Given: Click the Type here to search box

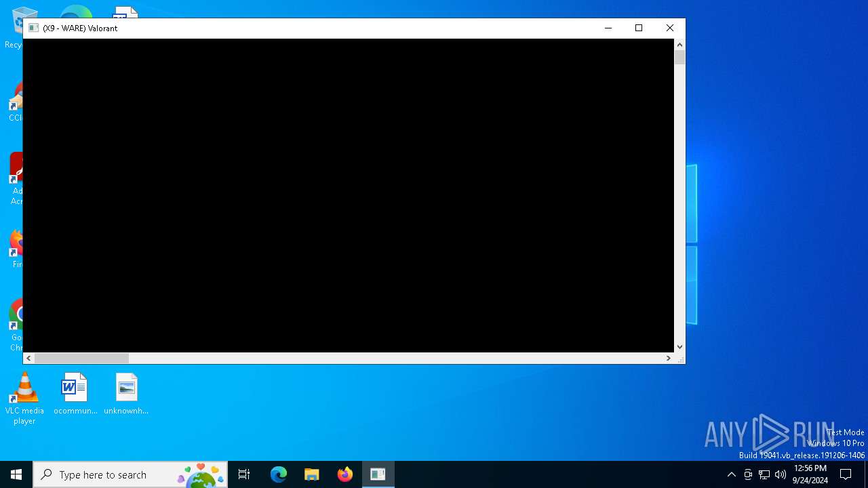Looking at the screenshot, I should pos(130,474).
